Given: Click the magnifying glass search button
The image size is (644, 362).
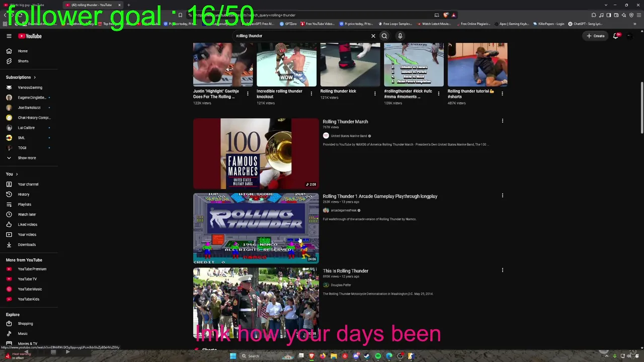Looking at the screenshot, I should [x=384, y=36].
